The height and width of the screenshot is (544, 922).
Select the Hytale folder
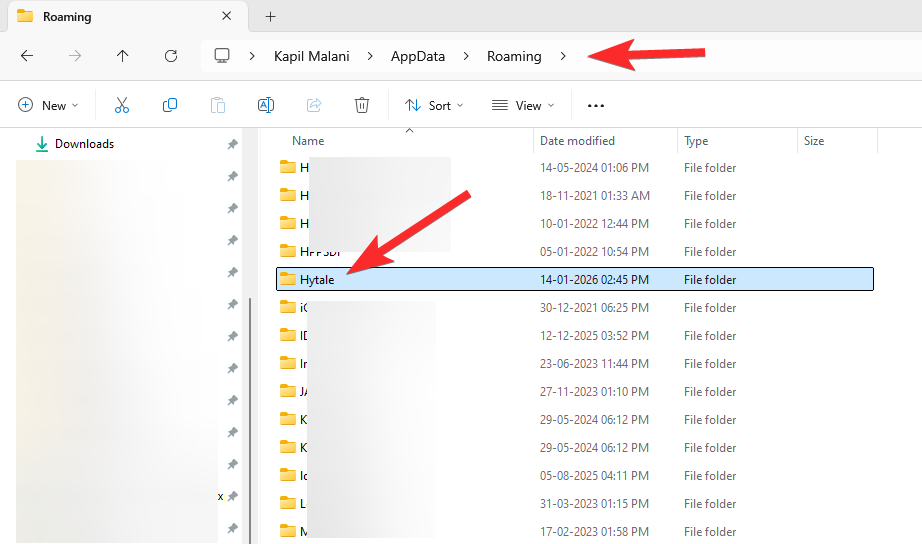tap(317, 280)
